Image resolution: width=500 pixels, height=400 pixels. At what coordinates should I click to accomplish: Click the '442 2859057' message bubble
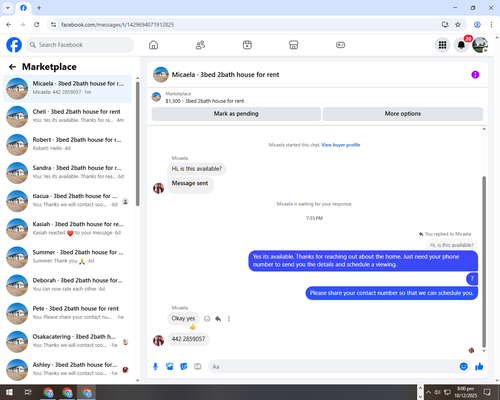point(188,339)
